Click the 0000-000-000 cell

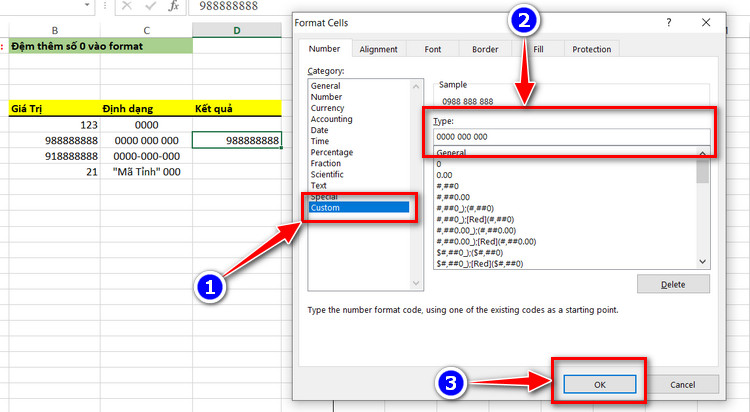pos(146,156)
